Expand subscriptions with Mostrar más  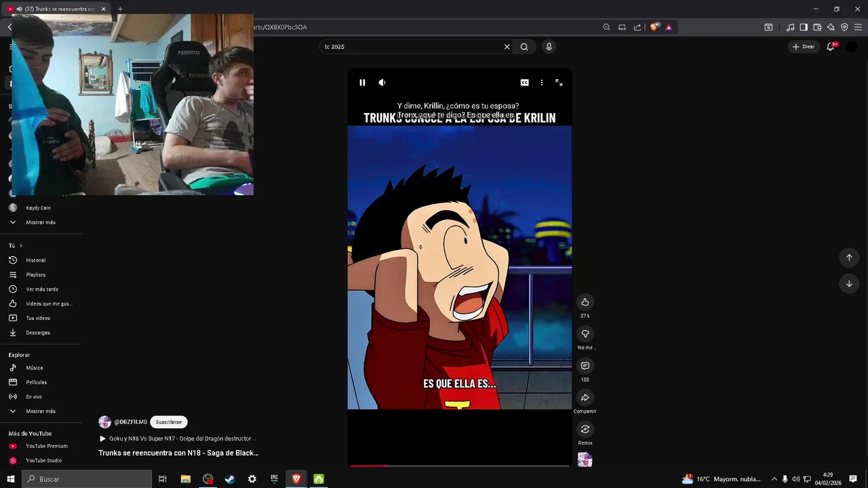click(x=41, y=222)
